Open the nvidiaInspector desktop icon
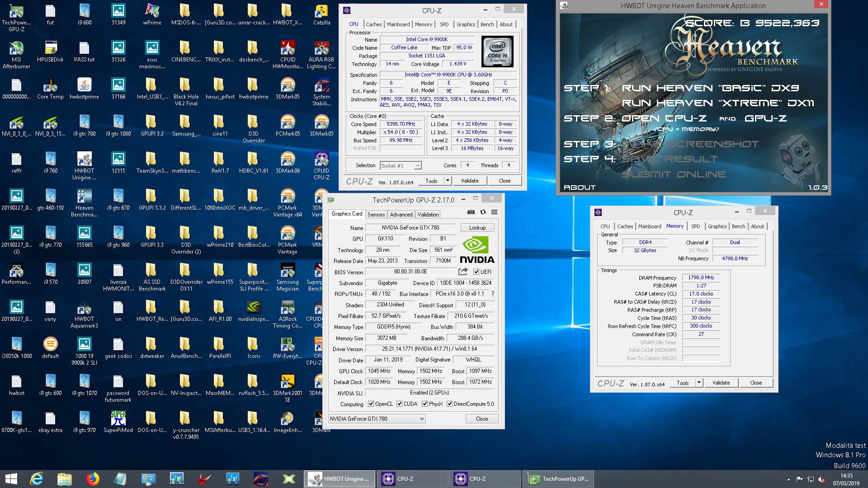This screenshot has height=488, width=868. coord(254,311)
